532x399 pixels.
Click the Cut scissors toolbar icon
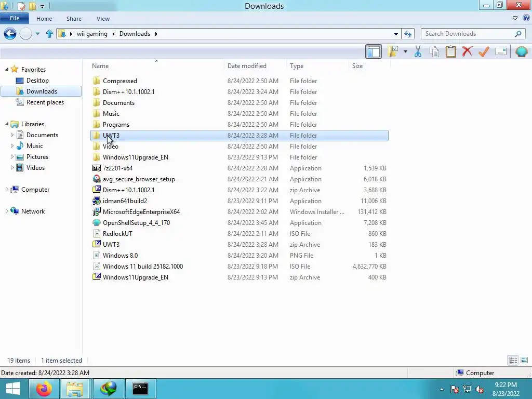[418, 51]
